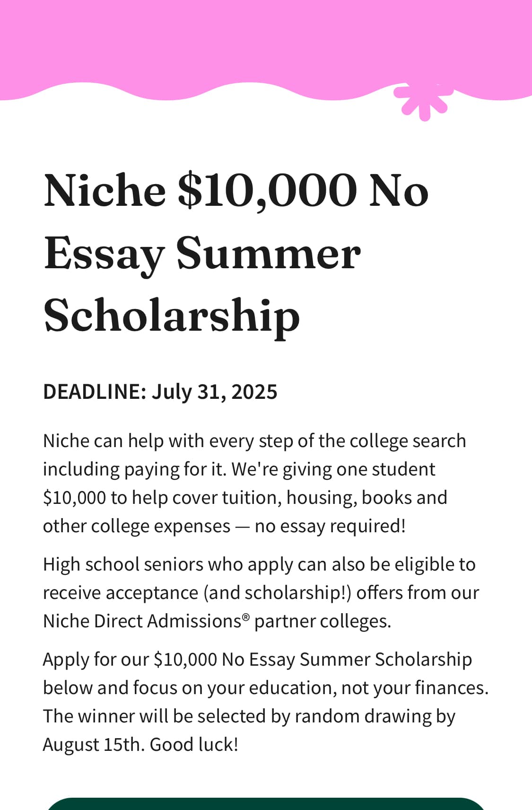Viewport: 532px width, 810px height.
Task: Tap the $10,000 to help cover tuition line
Action: (245, 498)
